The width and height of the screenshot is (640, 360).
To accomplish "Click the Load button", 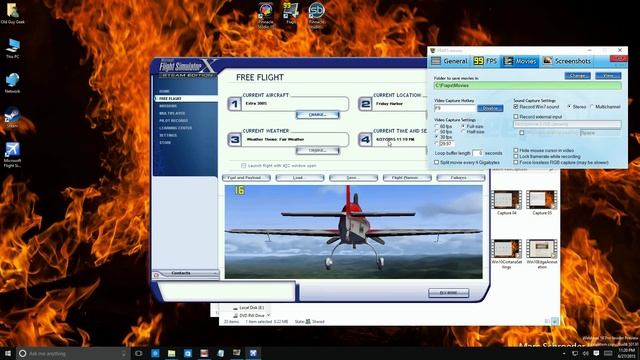I will click(300, 178).
